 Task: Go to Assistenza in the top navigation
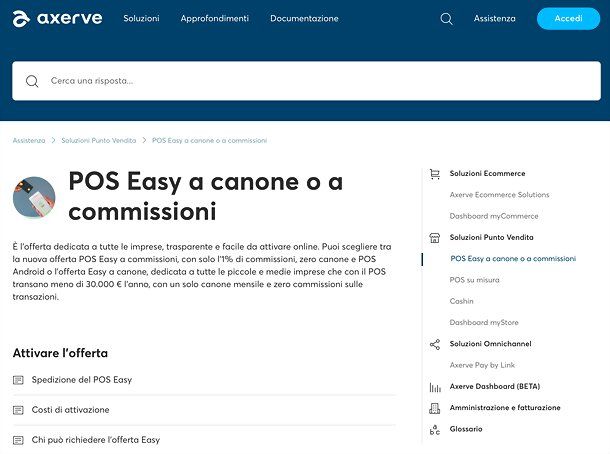click(494, 18)
